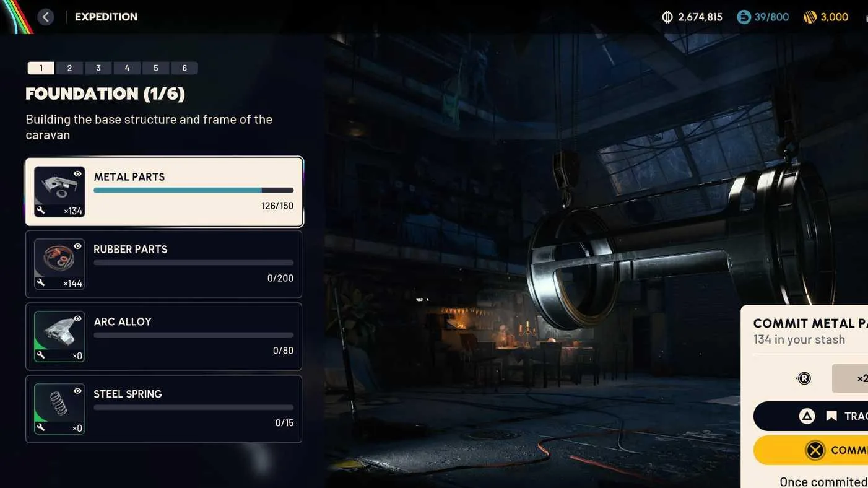
Task: Switch to expedition stage tab 4
Action: tap(127, 68)
